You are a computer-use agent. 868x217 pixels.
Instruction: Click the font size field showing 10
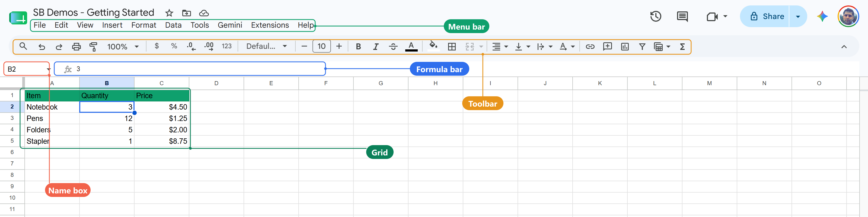(x=321, y=46)
